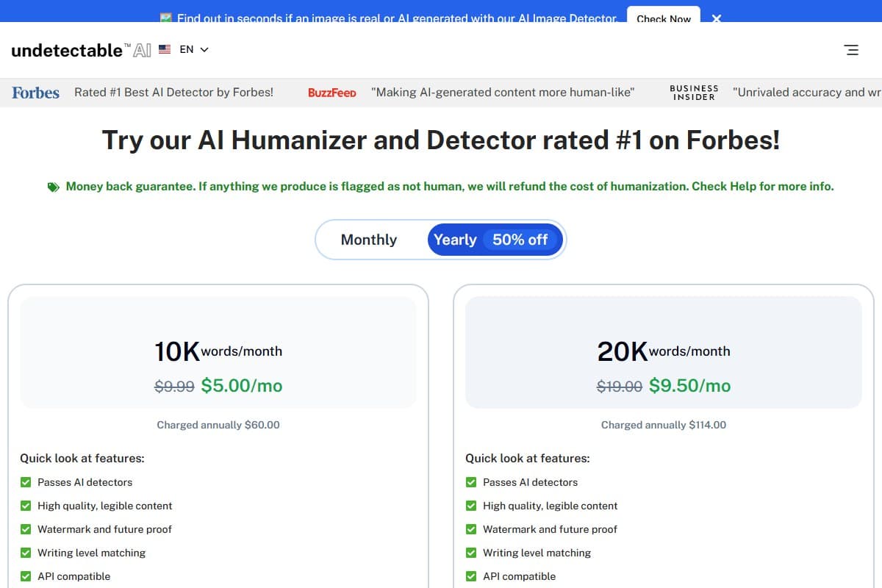This screenshot has height=588, width=882.
Task: Click the check icon for Passes AI detectors in 20K plan
Action: coord(471,482)
